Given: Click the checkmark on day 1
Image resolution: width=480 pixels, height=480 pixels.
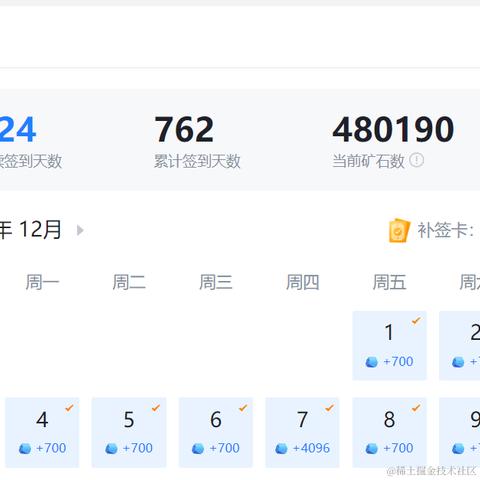Looking at the screenshot, I should tap(416, 321).
